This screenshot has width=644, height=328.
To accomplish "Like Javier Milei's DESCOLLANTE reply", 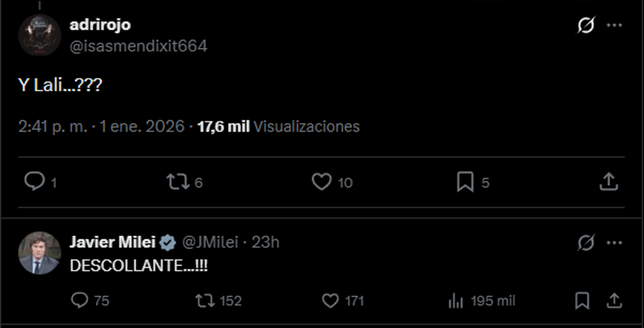I will pyautogui.click(x=330, y=301).
